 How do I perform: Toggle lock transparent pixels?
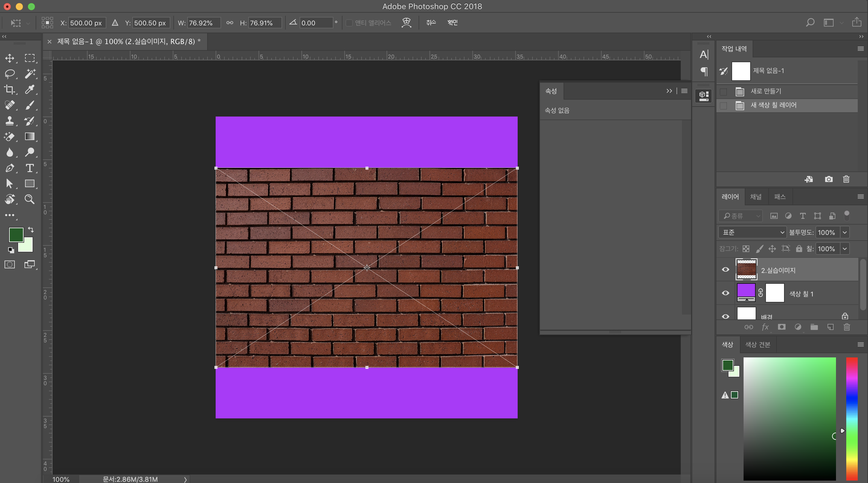coord(746,249)
